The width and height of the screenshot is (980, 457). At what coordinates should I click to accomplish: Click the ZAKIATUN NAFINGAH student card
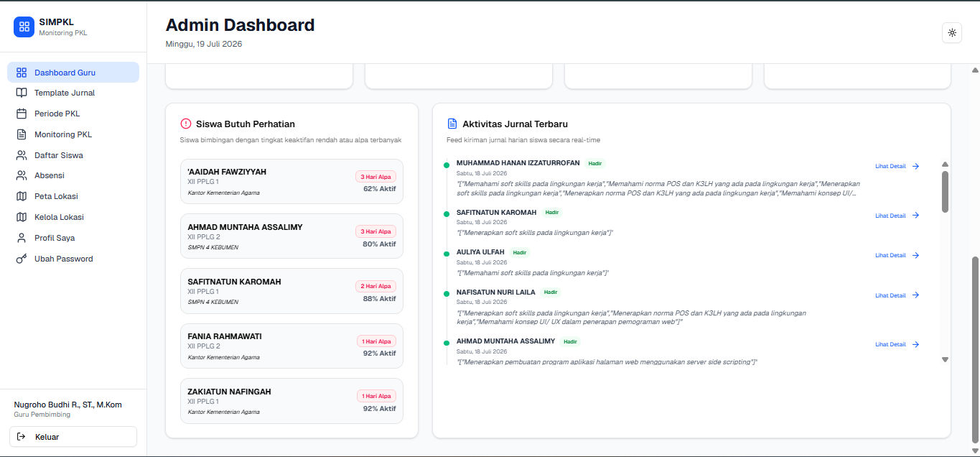(x=291, y=401)
